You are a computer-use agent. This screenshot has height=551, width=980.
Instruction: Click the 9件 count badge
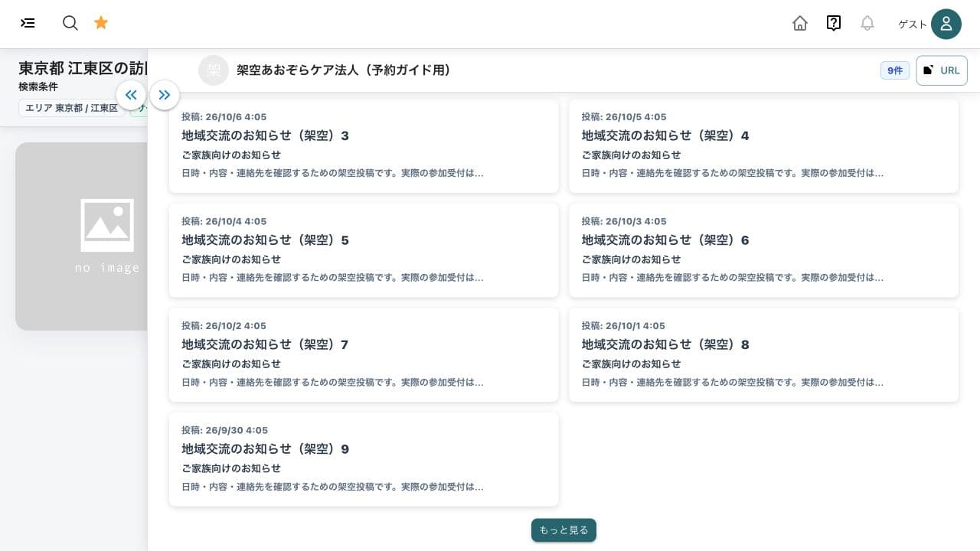[894, 70]
